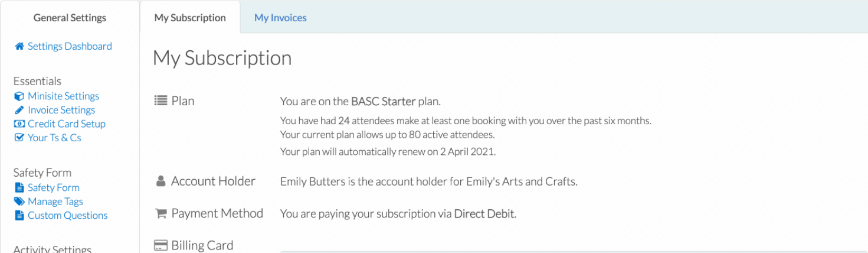Click the document icon beside Custom Questions
868x253 pixels.
[x=18, y=215]
